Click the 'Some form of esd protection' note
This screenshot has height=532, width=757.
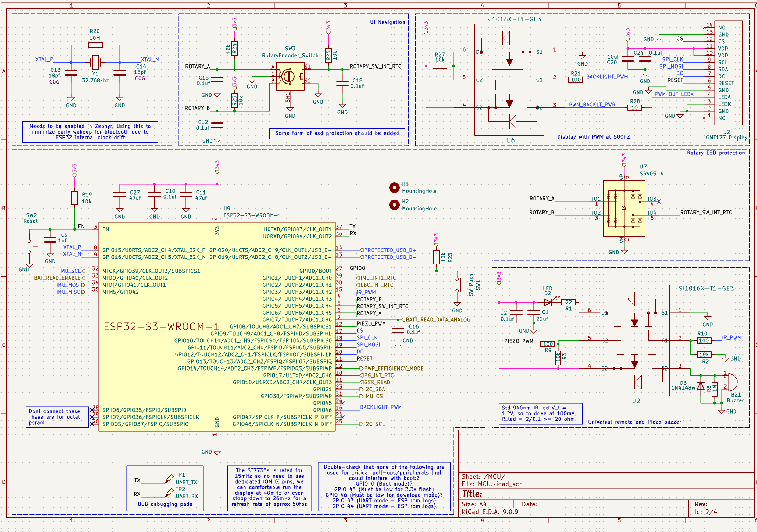(337, 134)
